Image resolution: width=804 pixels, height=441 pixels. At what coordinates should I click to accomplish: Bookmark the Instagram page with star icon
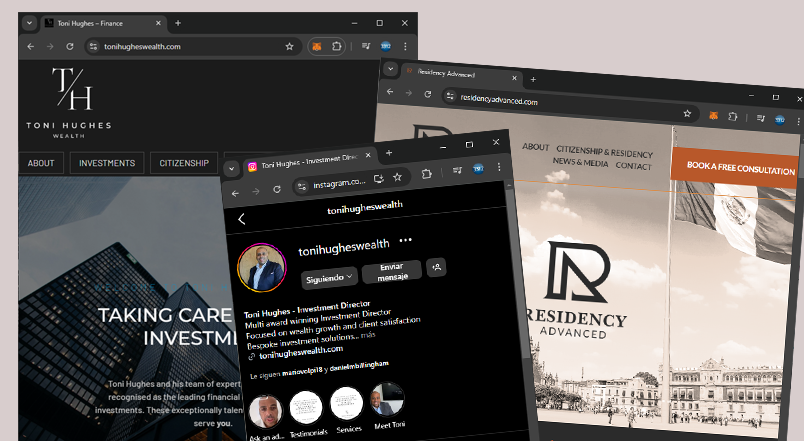397,176
